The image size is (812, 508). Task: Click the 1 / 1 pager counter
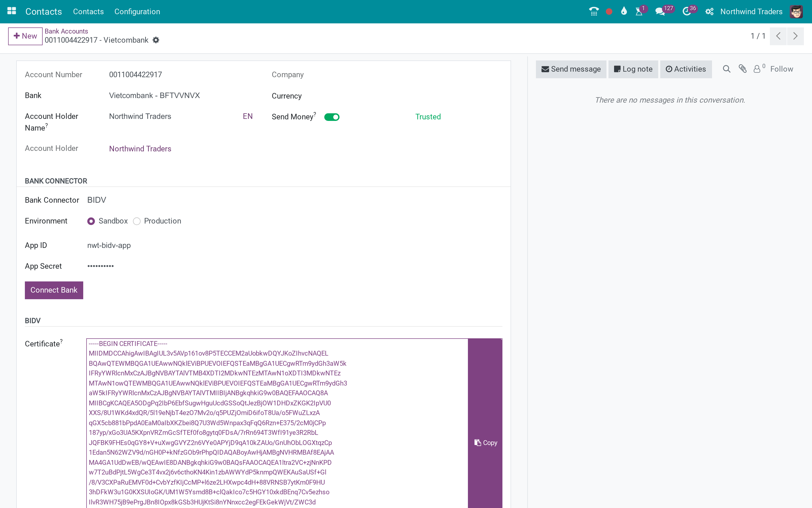pyautogui.click(x=758, y=36)
